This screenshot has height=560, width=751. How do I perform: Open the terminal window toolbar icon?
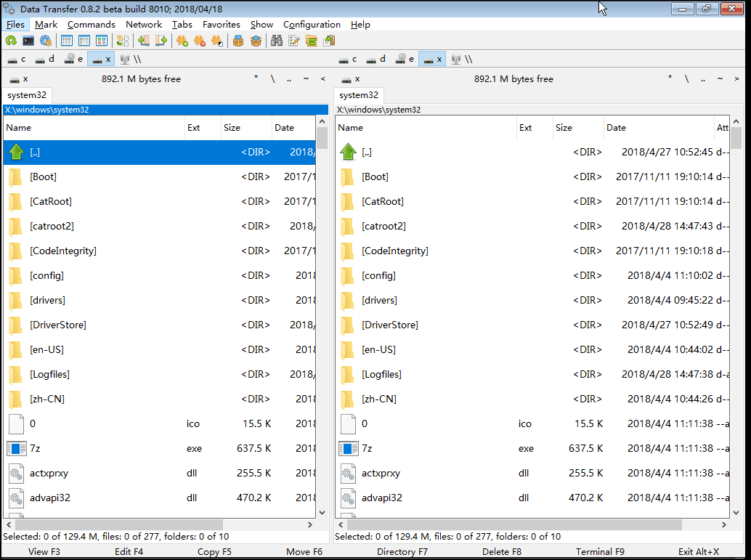click(28, 41)
